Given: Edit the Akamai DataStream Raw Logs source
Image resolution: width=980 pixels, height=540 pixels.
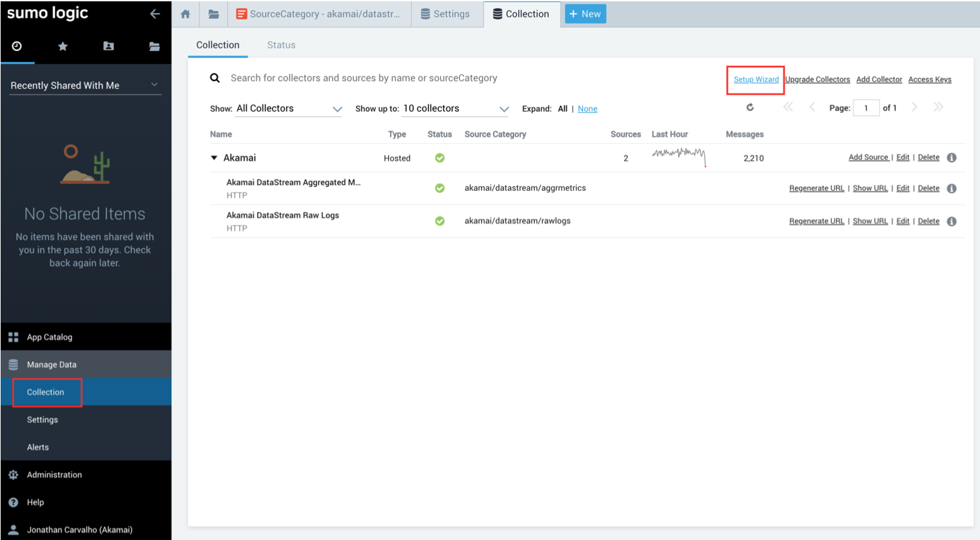Looking at the screenshot, I should [x=903, y=221].
